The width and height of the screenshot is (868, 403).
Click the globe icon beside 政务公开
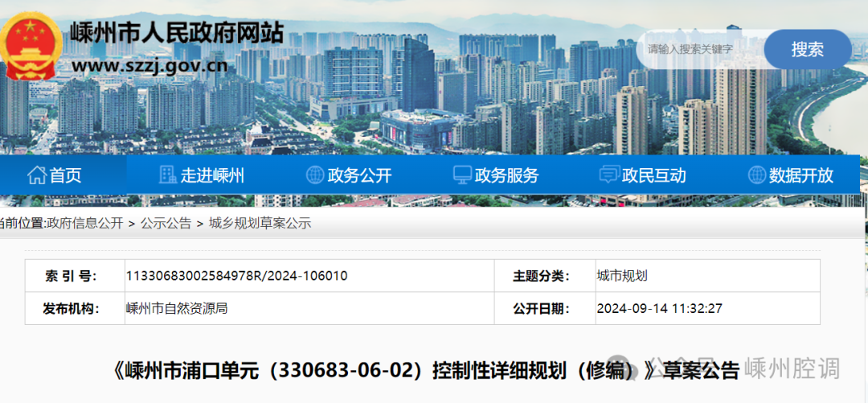315,175
